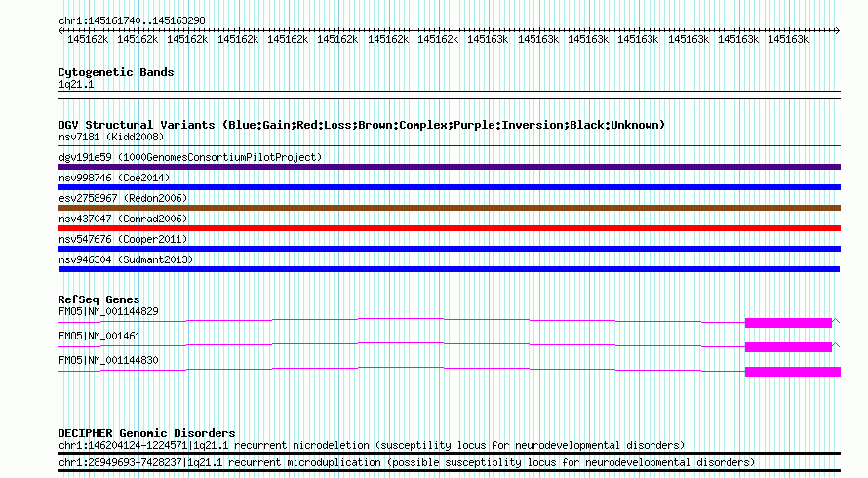Select the 1q21.1 band label
The image size is (868, 478).
tap(76, 84)
